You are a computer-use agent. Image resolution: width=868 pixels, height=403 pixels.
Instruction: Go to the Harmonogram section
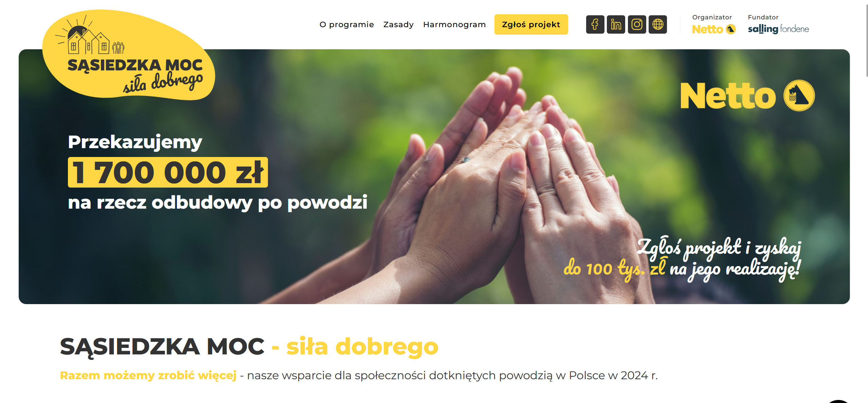pos(454,24)
